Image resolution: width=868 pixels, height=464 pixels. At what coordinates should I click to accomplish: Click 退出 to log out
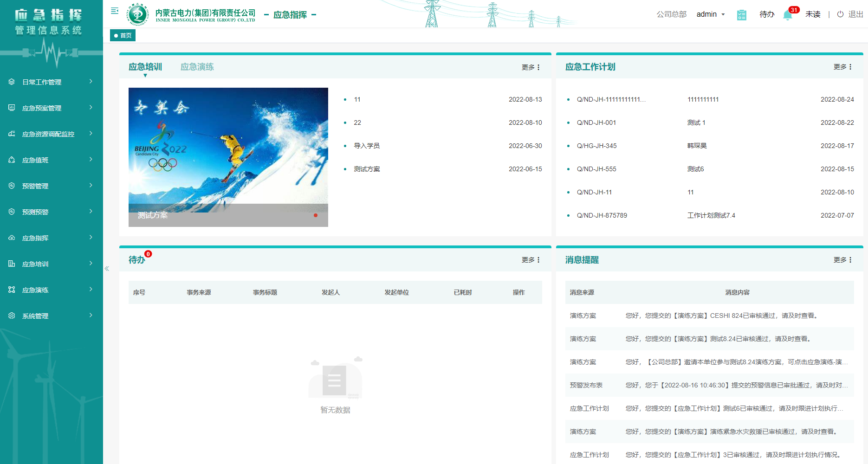(856, 14)
